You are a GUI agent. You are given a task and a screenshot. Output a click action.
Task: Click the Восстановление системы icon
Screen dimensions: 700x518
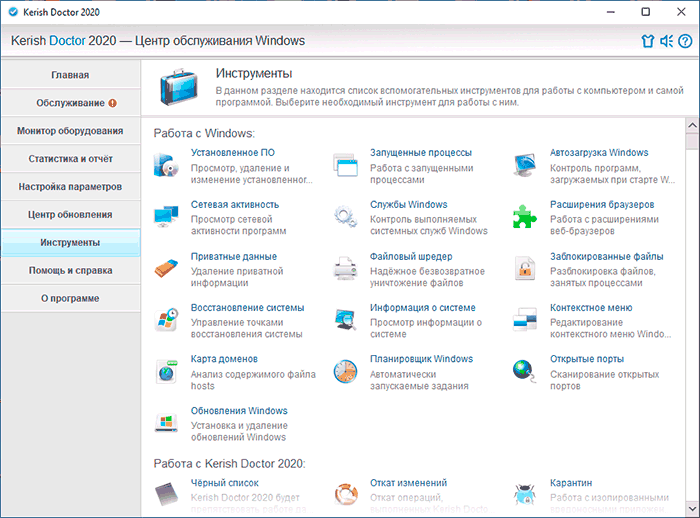[x=167, y=320]
